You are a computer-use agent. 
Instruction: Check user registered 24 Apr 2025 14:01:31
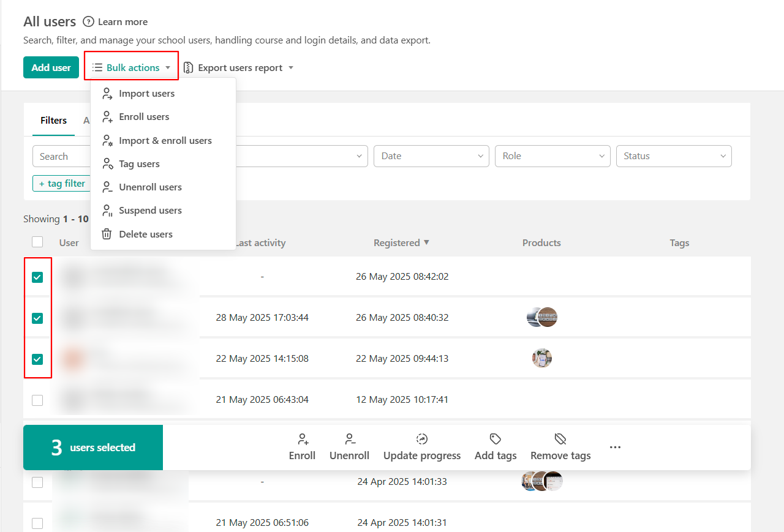37,523
